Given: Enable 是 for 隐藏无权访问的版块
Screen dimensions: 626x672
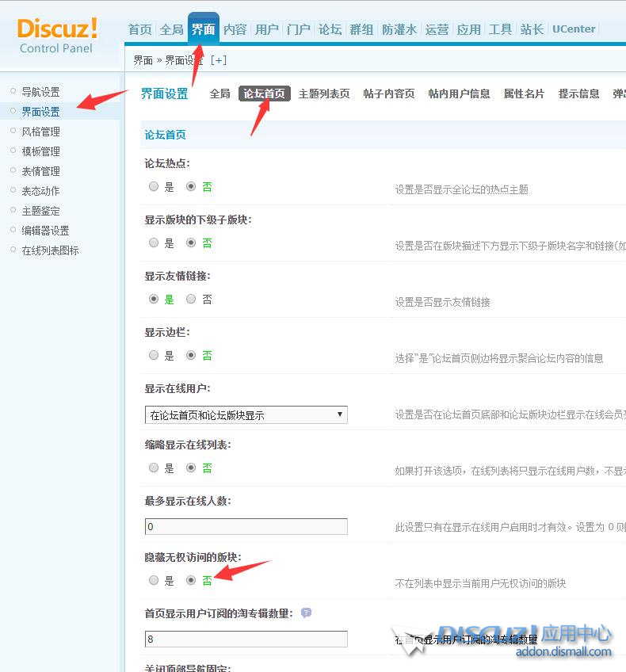Looking at the screenshot, I should (x=154, y=580).
